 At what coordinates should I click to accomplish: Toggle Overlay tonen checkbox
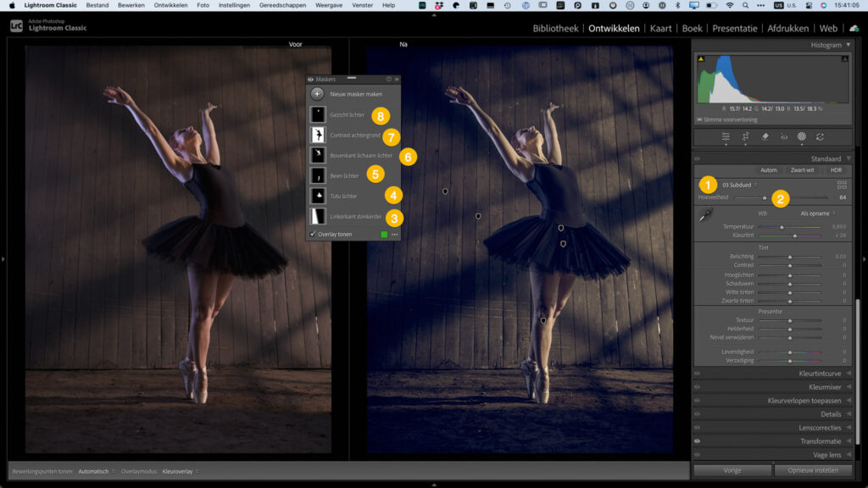pyautogui.click(x=313, y=235)
